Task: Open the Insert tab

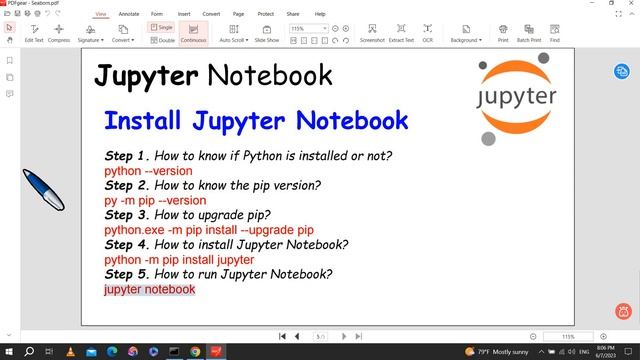Action: point(184,14)
